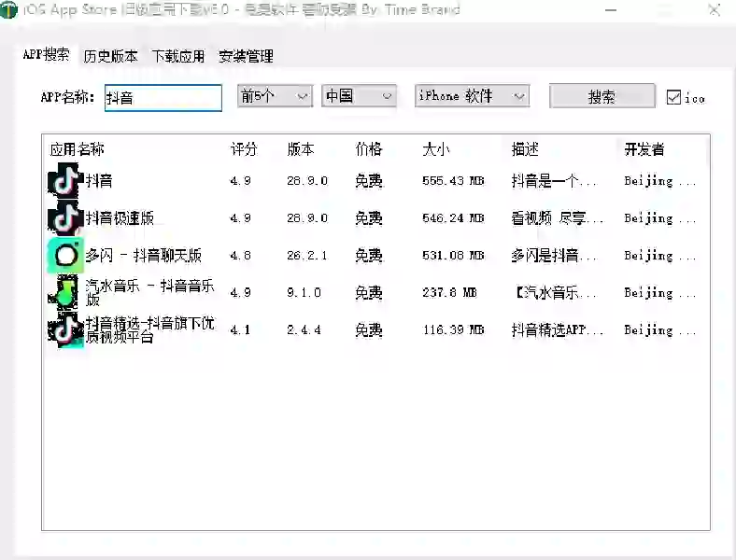Click the 多闪 green chat app icon
The height and width of the screenshot is (560, 736).
click(65, 255)
